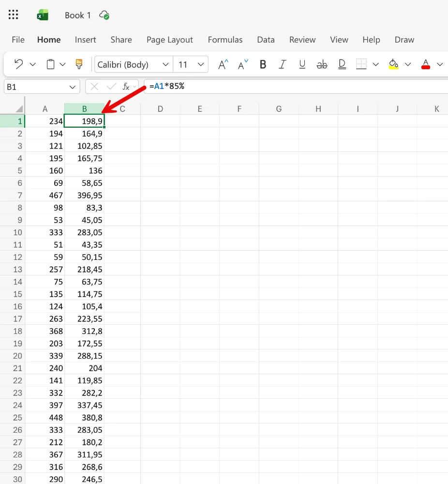Screen dimensions: 448x484
Task: Select cell with value 136
Action: point(84,170)
